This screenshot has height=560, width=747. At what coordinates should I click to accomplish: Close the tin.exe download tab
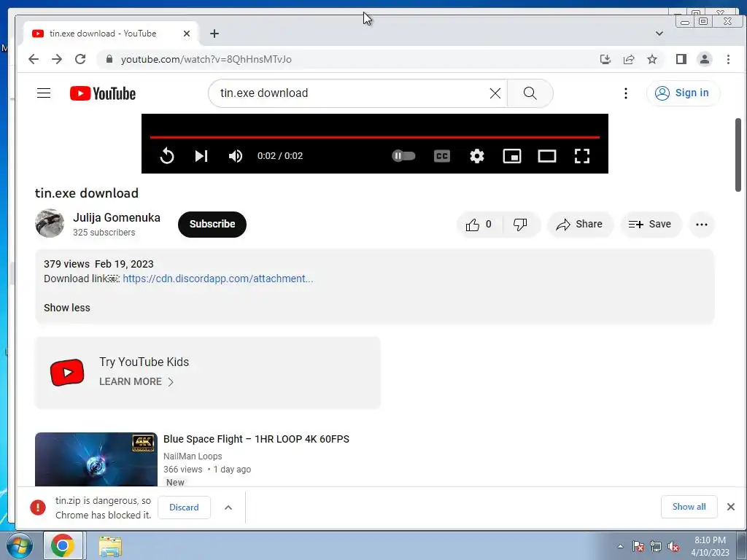click(x=187, y=34)
